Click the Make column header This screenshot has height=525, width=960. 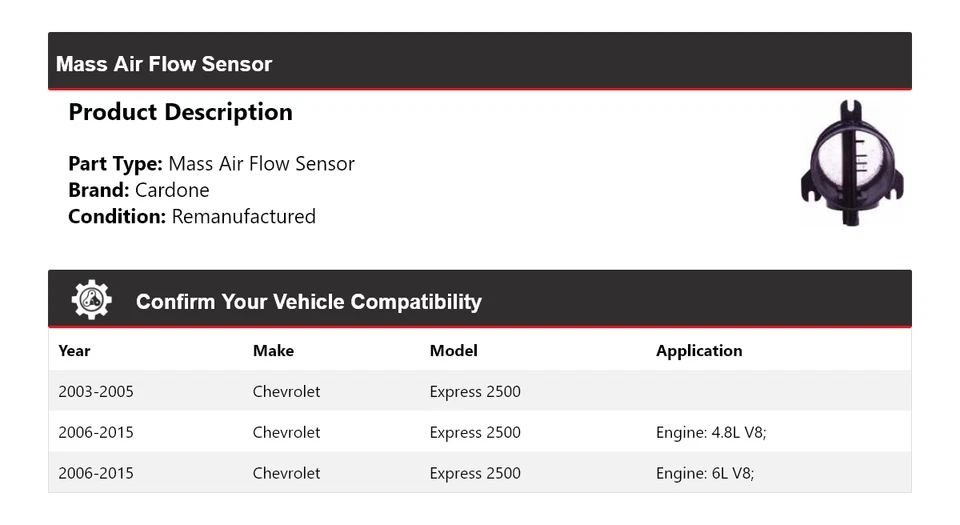tap(273, 350)
